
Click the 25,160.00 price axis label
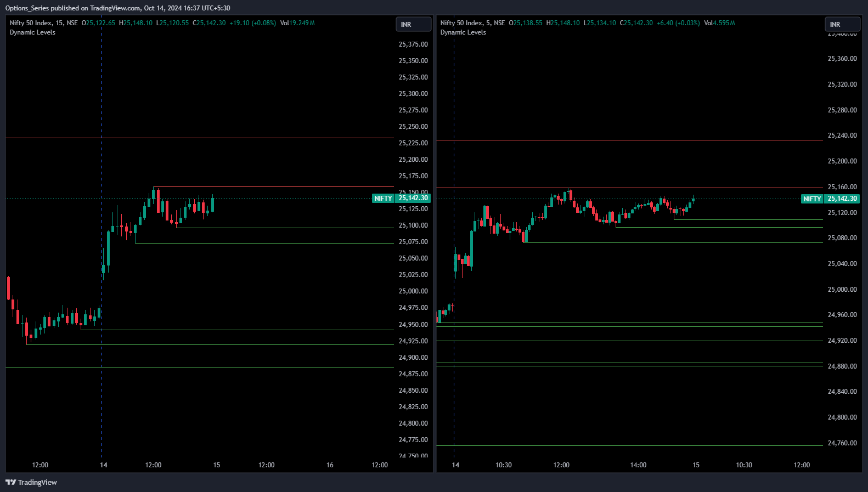click(x=842, y=187)
